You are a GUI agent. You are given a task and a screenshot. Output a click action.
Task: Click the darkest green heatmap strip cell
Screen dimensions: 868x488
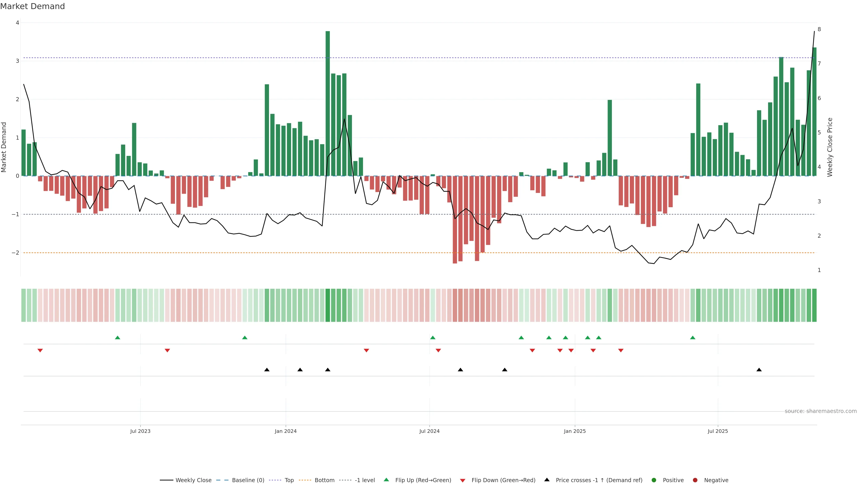coord(328,305)
